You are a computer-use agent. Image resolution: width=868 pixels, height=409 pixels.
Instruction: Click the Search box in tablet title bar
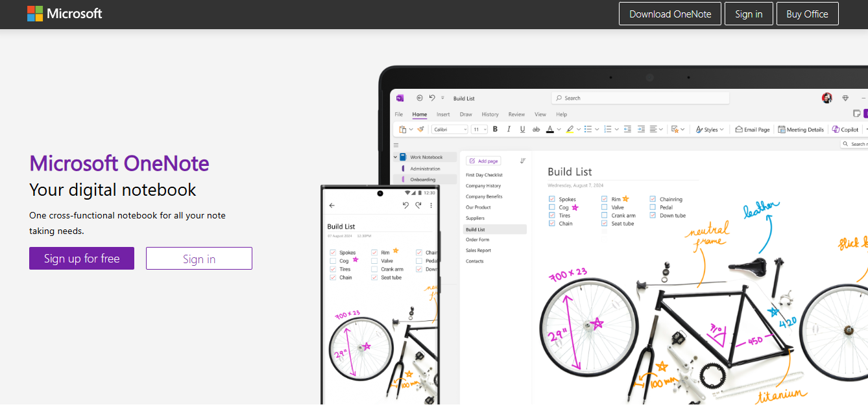click(640, 98)
